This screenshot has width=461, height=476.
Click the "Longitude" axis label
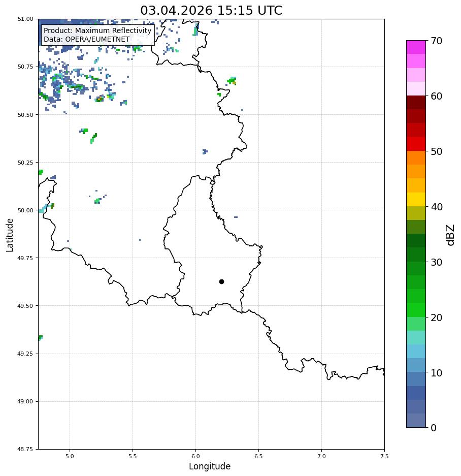coord(210,466)
